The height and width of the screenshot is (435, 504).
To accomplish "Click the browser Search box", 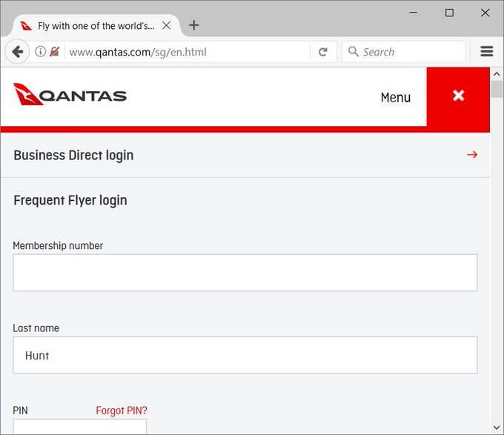I will (404, 52).
